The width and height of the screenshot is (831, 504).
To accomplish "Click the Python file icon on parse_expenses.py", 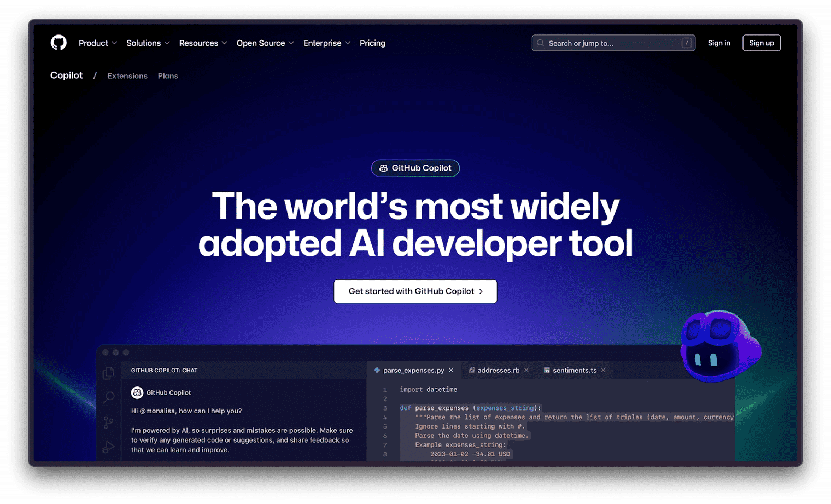I will point(377,370).
